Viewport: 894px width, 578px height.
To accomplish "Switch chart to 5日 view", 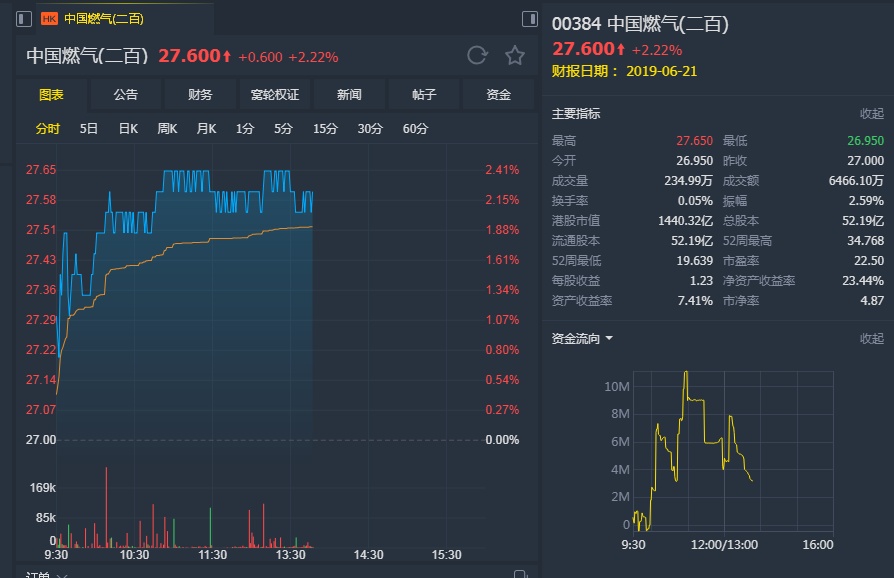I will coord(89,129).
